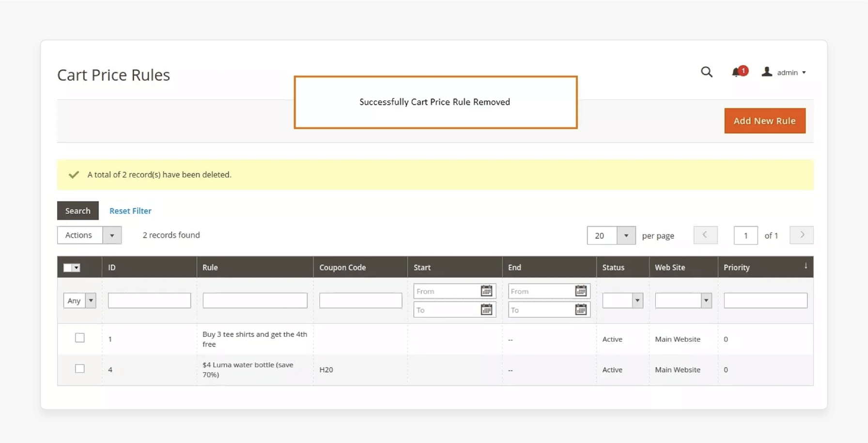The width and height of the screenshot is (868, 443).
Task: Sort by Start column header
Action: 455,267
